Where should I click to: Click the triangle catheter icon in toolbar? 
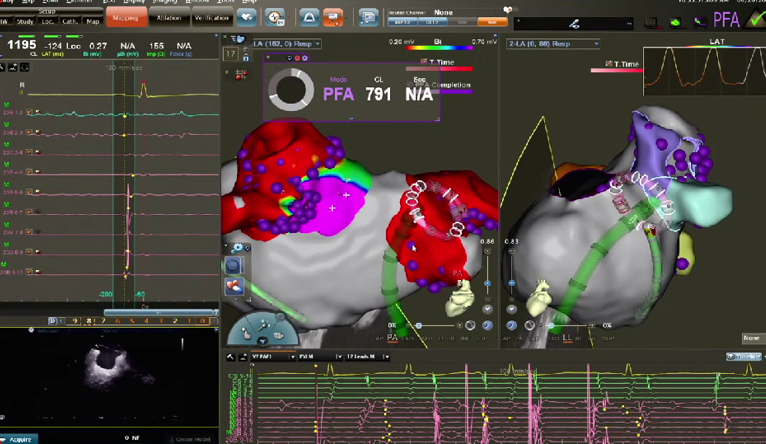308,17
